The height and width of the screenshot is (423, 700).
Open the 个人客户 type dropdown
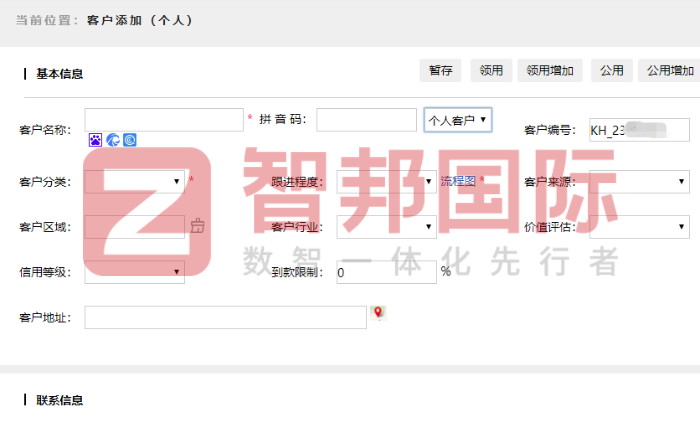coord(458,120)
